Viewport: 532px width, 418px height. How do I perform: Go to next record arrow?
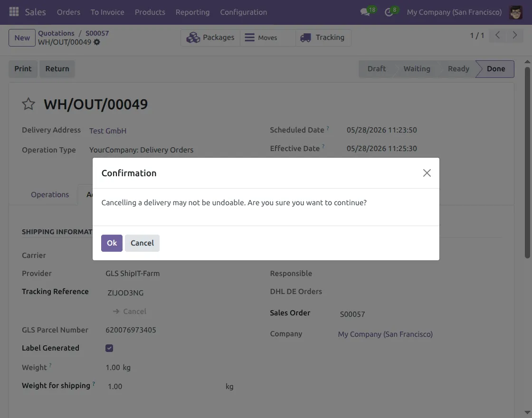click(x=515, y=35)
